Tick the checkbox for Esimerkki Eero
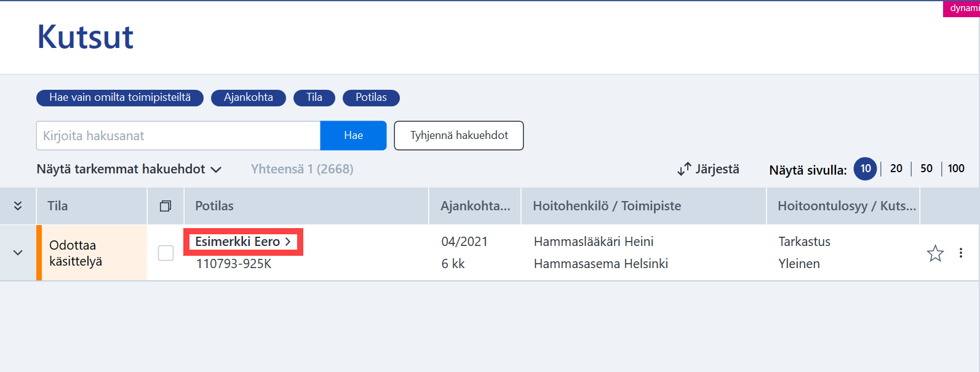Screen dimensions: 980x372 pyautogui.click(x=165, y=253)
